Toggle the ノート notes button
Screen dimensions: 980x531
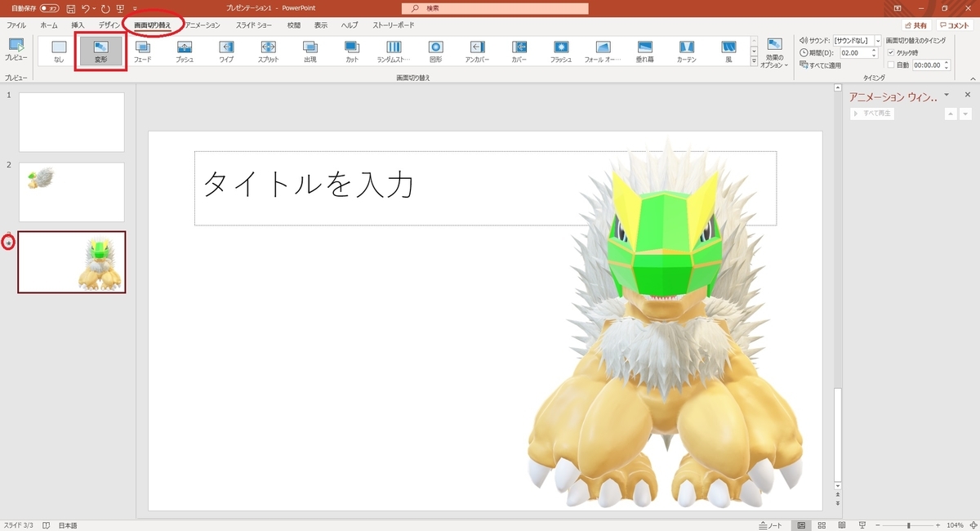[770, 525]
